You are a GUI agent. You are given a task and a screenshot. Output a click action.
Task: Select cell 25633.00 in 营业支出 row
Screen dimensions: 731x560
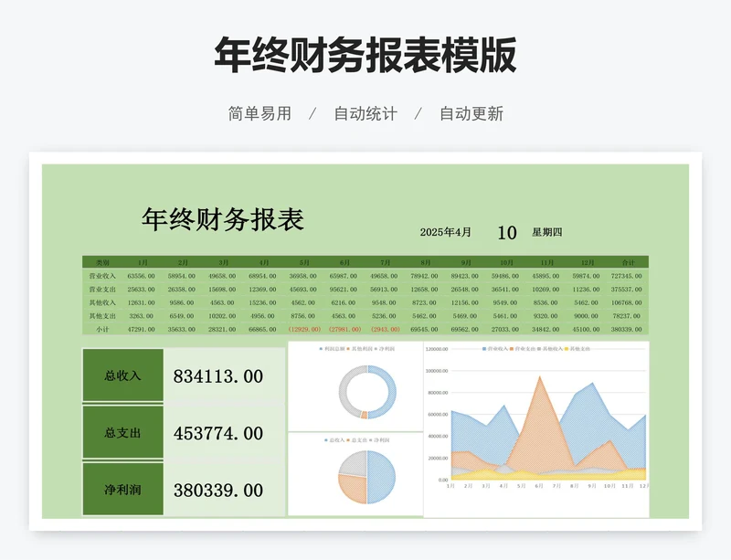click(142, 290)
